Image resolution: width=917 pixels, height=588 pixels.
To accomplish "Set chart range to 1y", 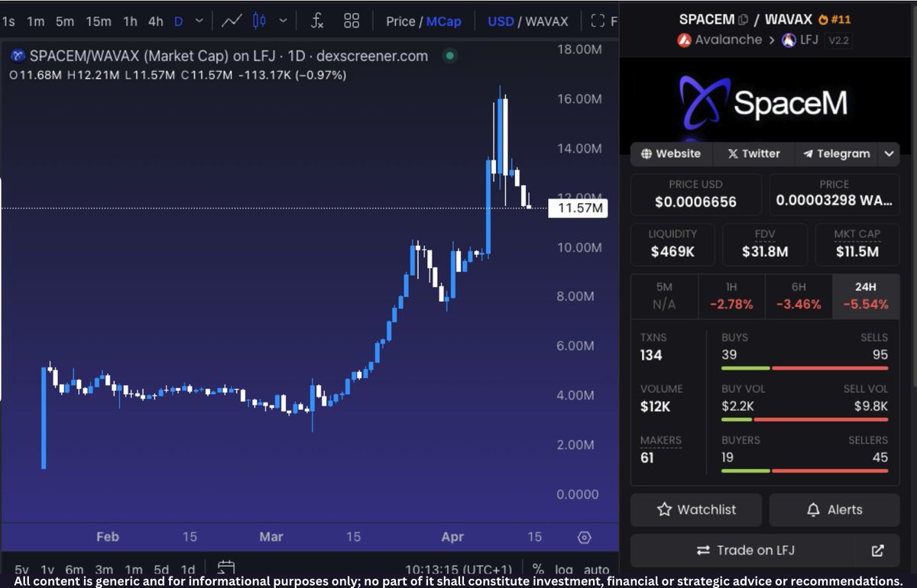I will (x=47, y=570).
